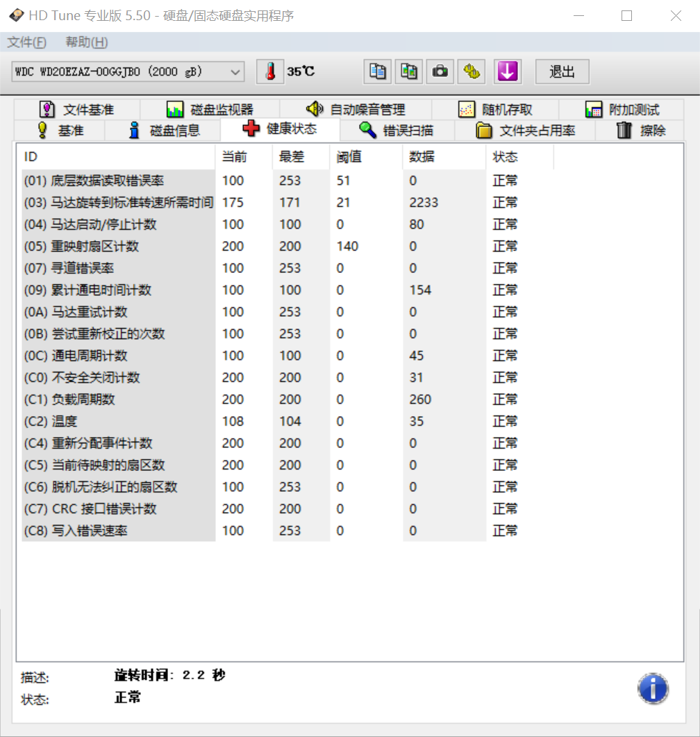Screen dimensions: 700x737
Task: Switch to the 文件基准 tab
Action: [77, 110]
